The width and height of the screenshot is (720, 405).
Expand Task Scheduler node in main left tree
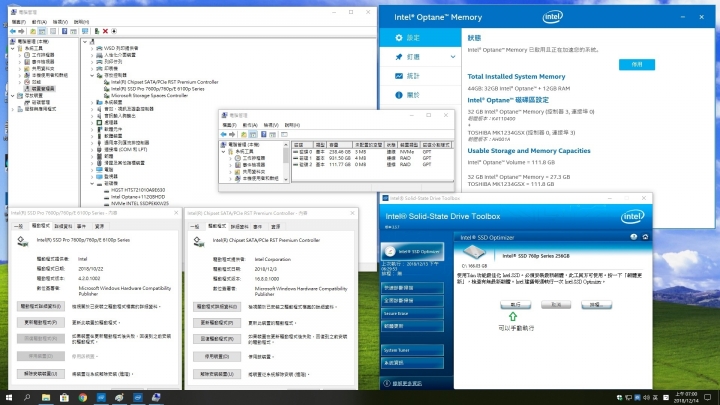[x=20, y=55]
